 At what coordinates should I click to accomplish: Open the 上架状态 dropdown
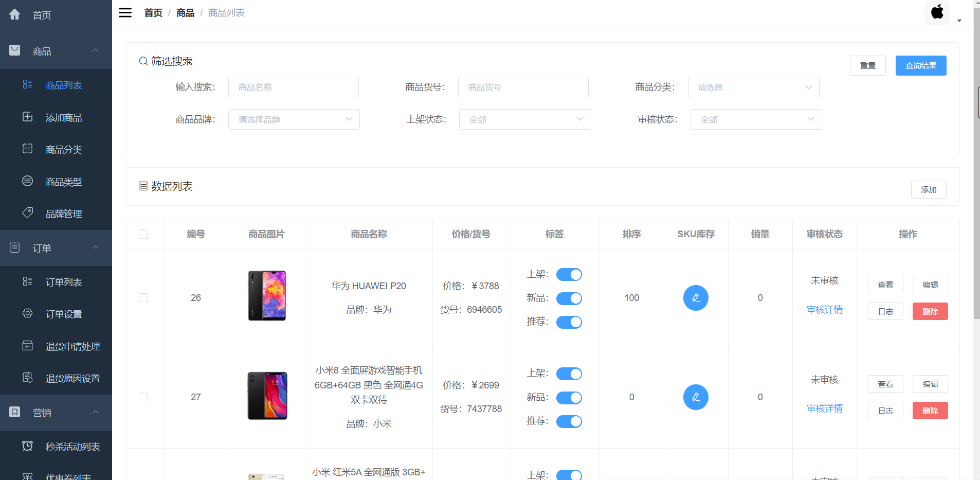[x=525, y=119]
